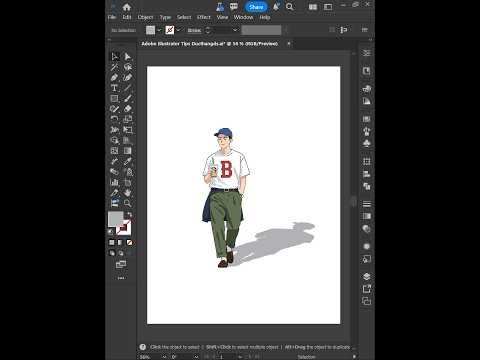Open the Arrange Documents dropdown
Viewport: 480px width, 360px height.
coord(313,7)
